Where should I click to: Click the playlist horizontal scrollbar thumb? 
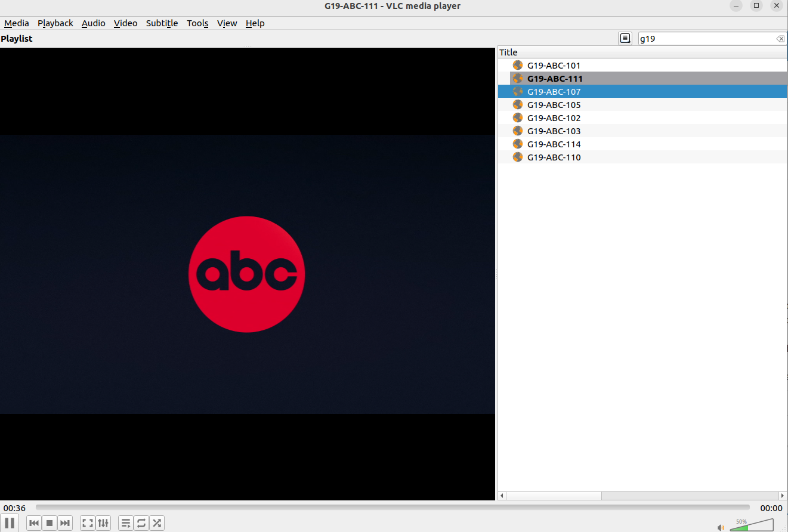554,496
